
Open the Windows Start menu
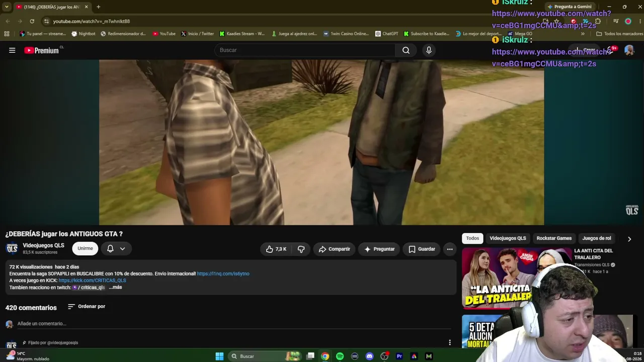(x=219, y=356)
